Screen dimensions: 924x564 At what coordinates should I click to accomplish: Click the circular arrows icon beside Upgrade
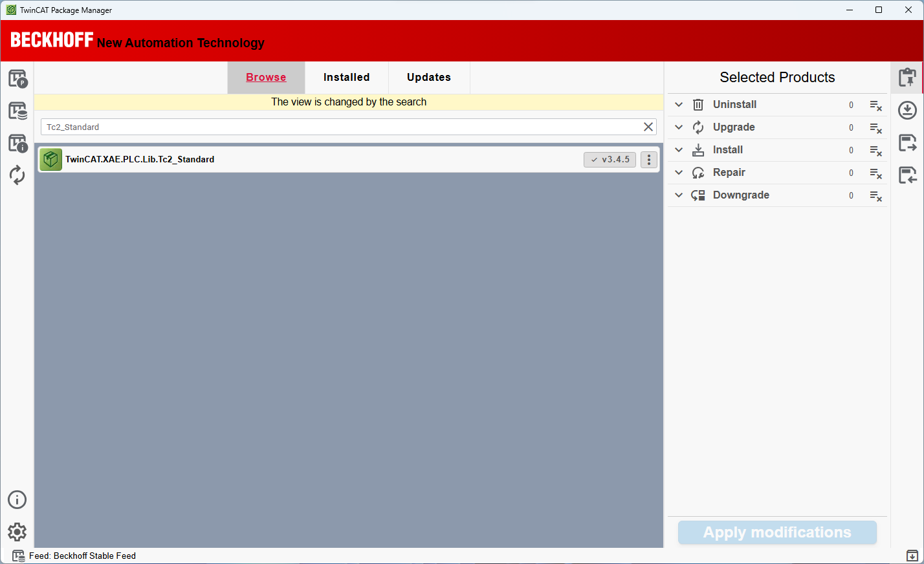[x=698, y=127]
